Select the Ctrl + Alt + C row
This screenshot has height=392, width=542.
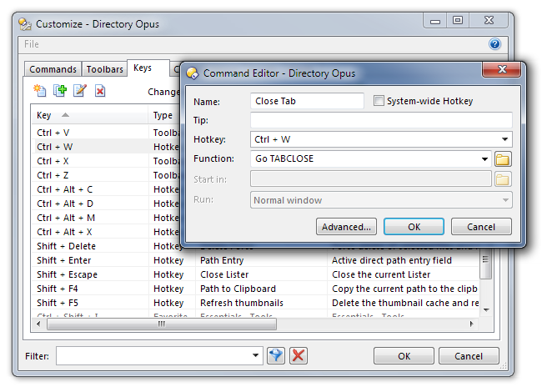tap(108, 189)
